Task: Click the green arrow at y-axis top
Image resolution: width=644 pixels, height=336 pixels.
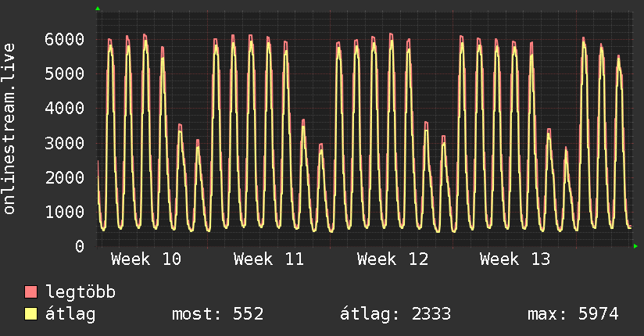Action: point(98,9)
